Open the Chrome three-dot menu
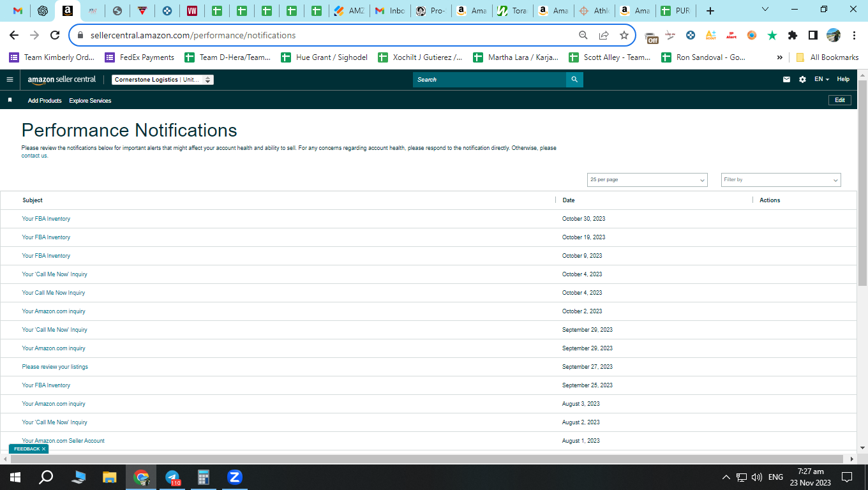The width and height of the screenshot is (868, 490). click(854, 35)
